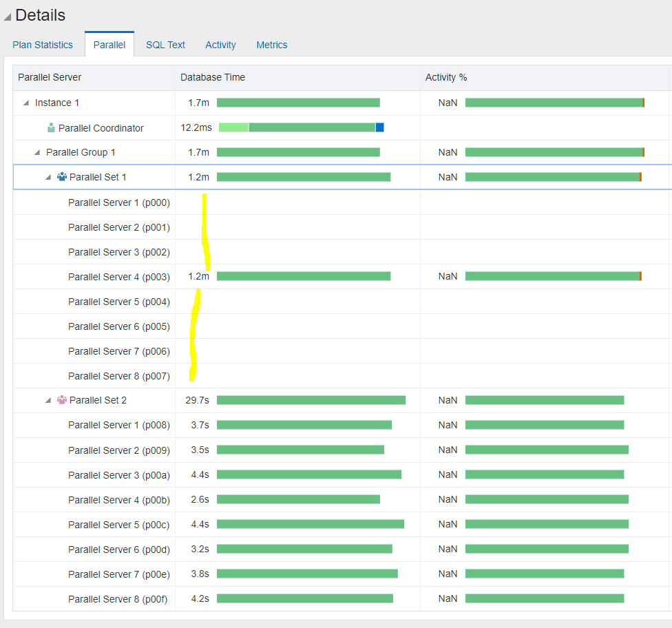Screen dimensions: 672x628
Task: Click the pink Parallel Set 2 group icon
Action: coord(62,400)
